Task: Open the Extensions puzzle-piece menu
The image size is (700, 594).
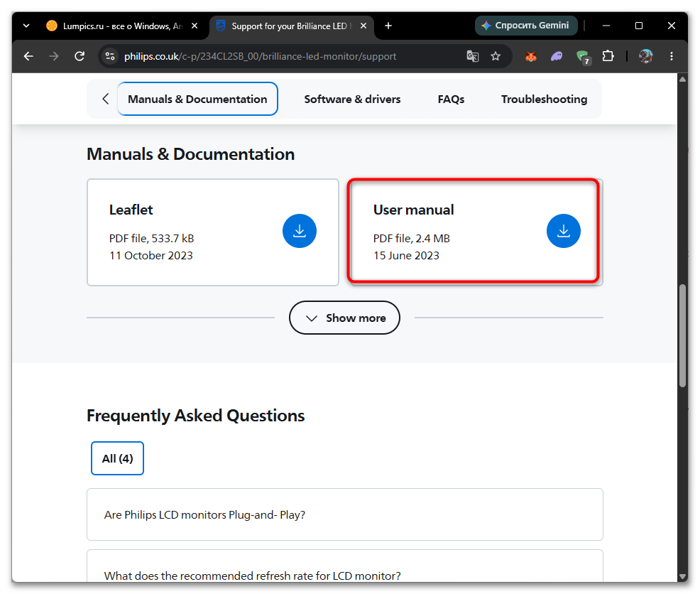Action: click(x=608, y=56)
